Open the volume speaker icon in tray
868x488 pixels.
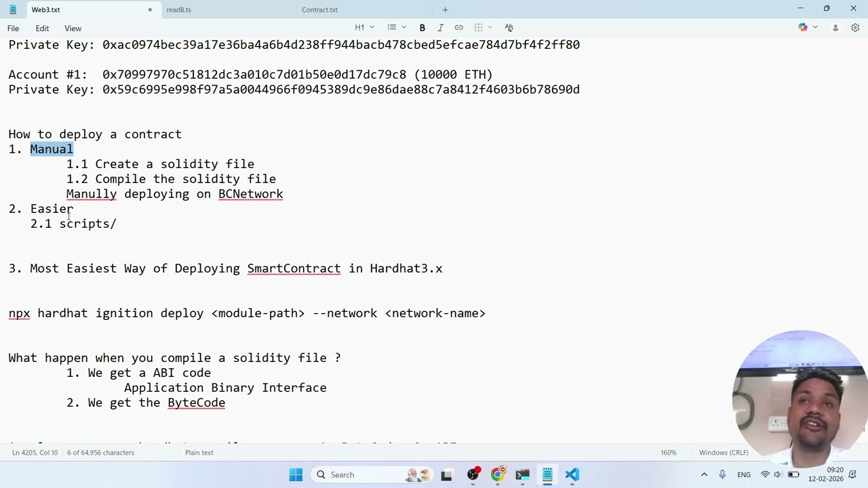coord(778,474)
